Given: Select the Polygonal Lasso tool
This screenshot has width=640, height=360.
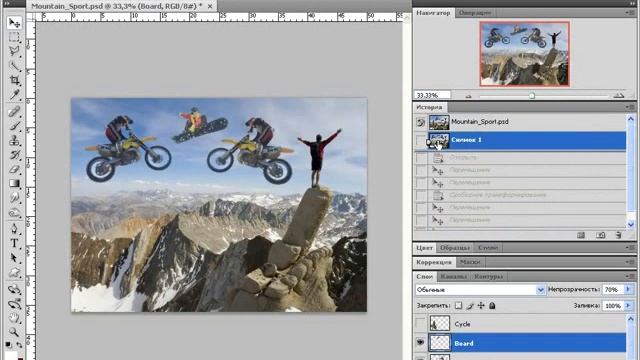Looking at the screenshot, I should pos(14,51).
